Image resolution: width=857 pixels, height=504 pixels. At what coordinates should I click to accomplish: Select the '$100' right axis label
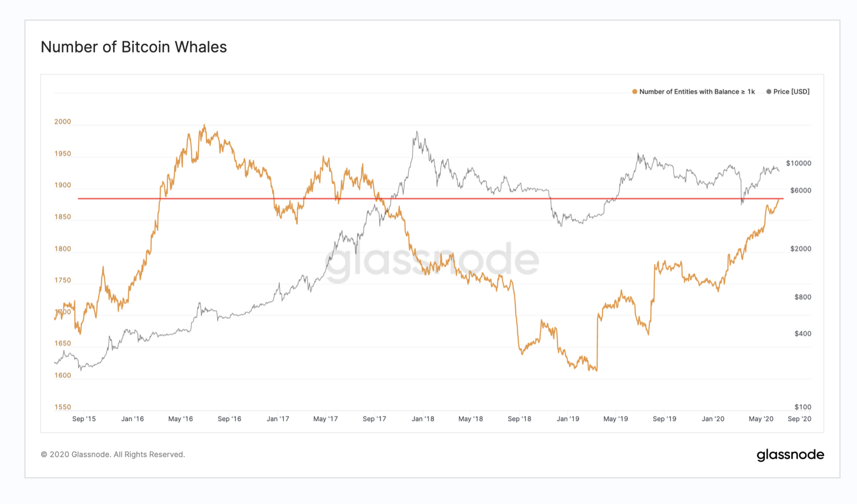coord(802,407)
